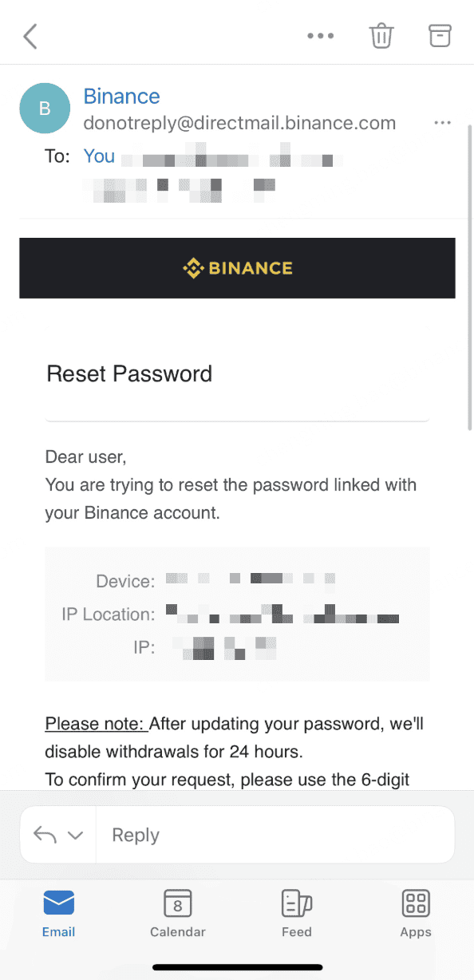474x980 pixels.
Task: Switch to the Email tab
Action: [59, 915]
